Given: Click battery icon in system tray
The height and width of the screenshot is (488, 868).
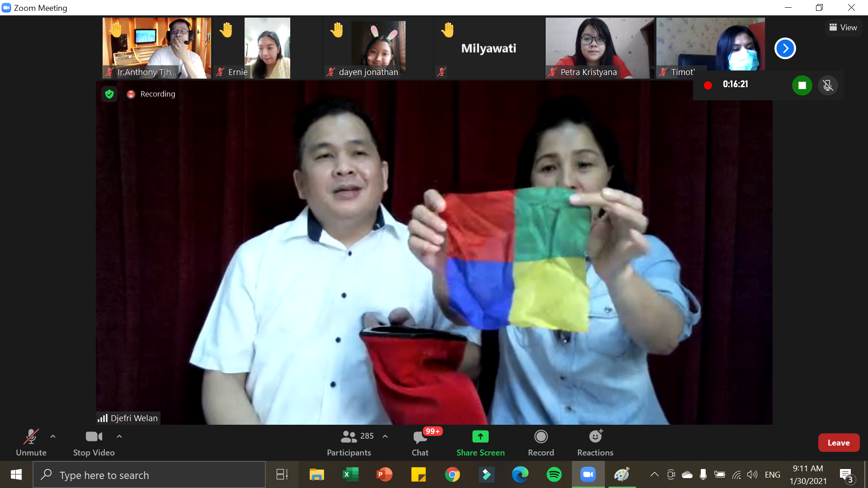Looking at the screenshot, I should 720,474.
